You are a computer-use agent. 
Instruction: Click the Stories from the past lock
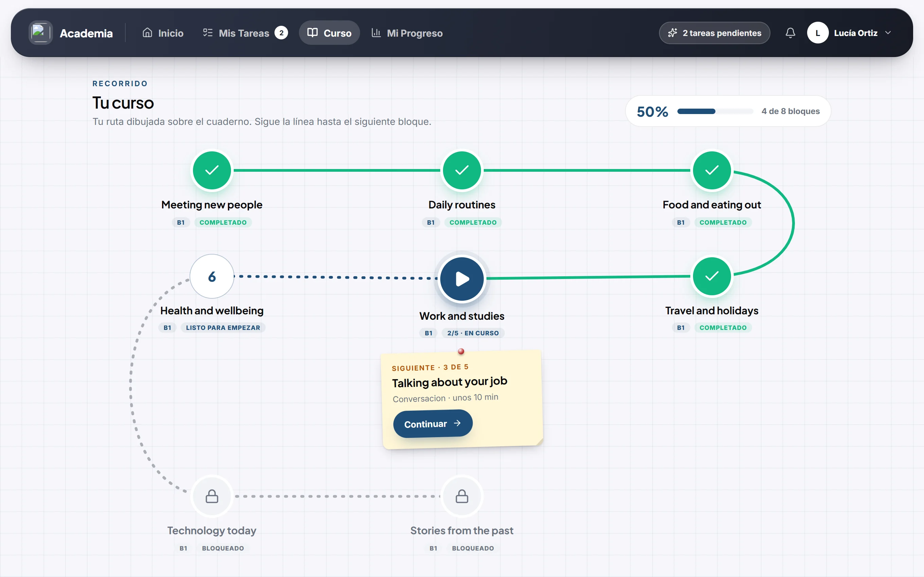pyautogui.click(x=462, y=496)
